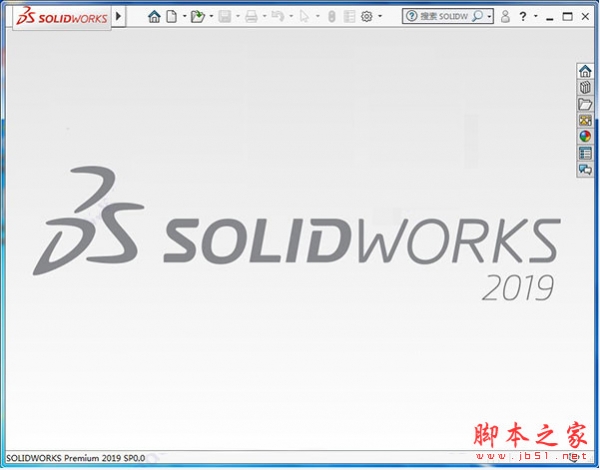
Task: Click the search help question icon
Action: [x=411, y=16]
